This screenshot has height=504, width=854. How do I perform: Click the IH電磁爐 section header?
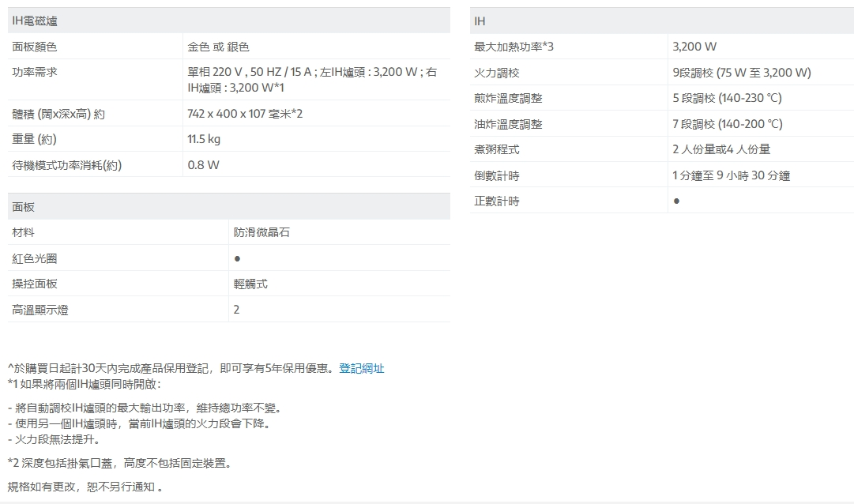click(x=35, y=21)
